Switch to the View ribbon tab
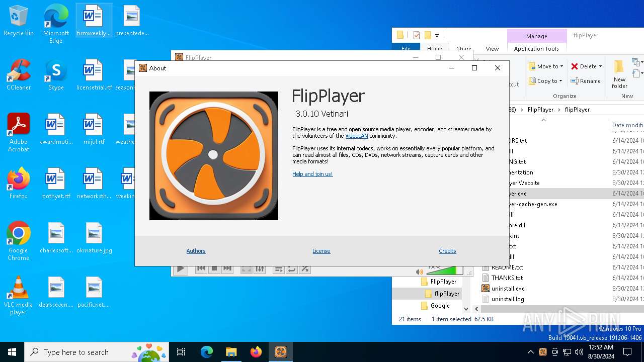 click(492, 49)
